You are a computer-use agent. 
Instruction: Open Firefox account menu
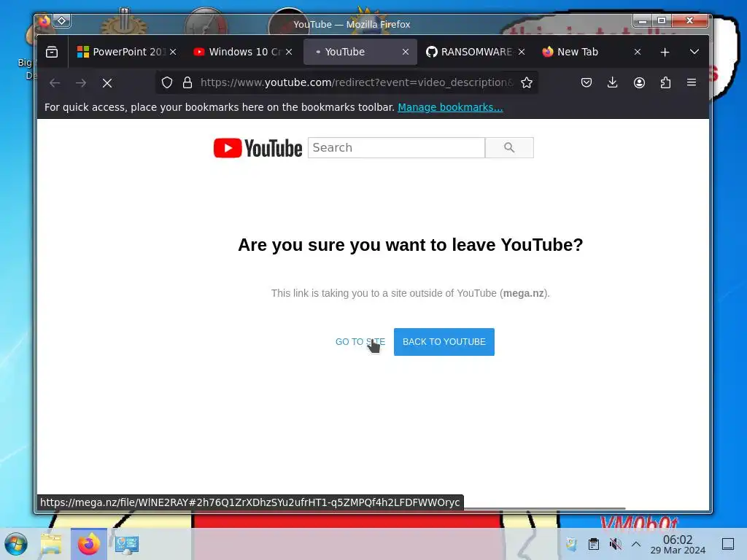pyautogui.click(x=639, y=83)
